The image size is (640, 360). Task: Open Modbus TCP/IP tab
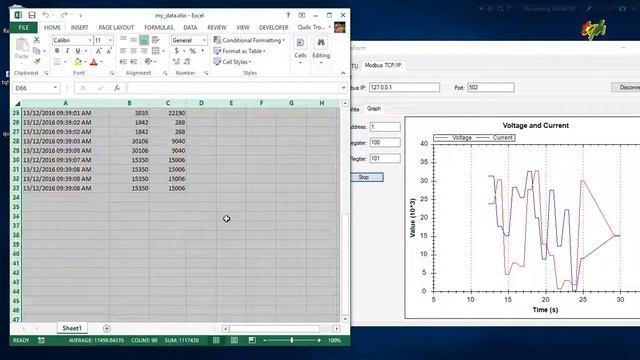tap(382, 65)
